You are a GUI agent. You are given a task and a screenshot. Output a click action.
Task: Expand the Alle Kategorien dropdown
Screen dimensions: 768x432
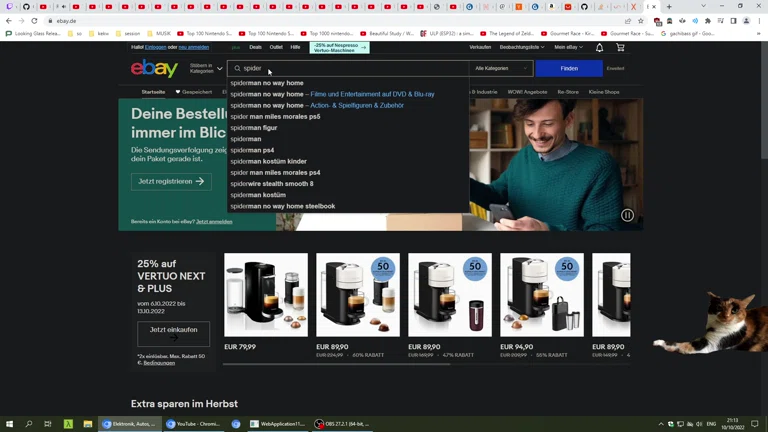pos(500,68)
